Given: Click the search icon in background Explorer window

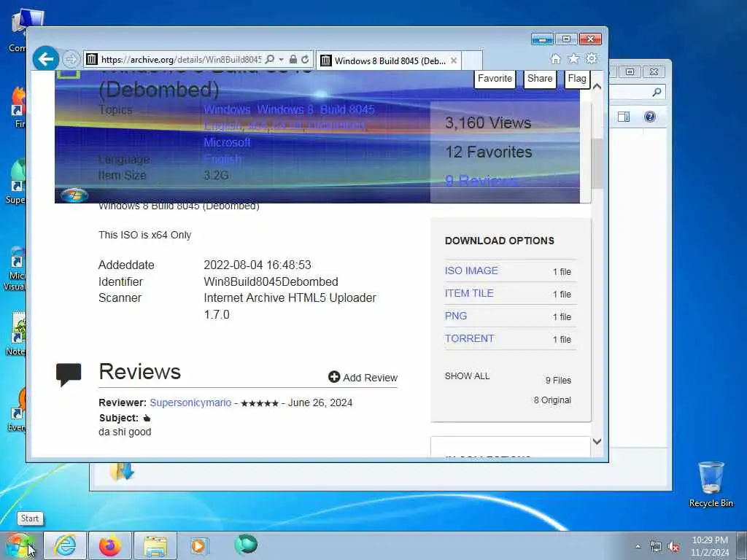Looking at the screenshot, I should 657,92.
